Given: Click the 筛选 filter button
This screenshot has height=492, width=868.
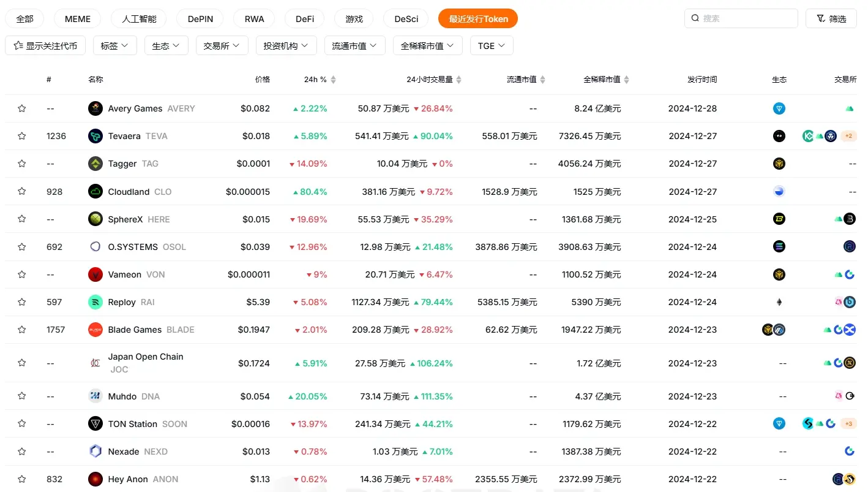Looking at the screenshot, I should pyautogui.click(x=831, y=19).
